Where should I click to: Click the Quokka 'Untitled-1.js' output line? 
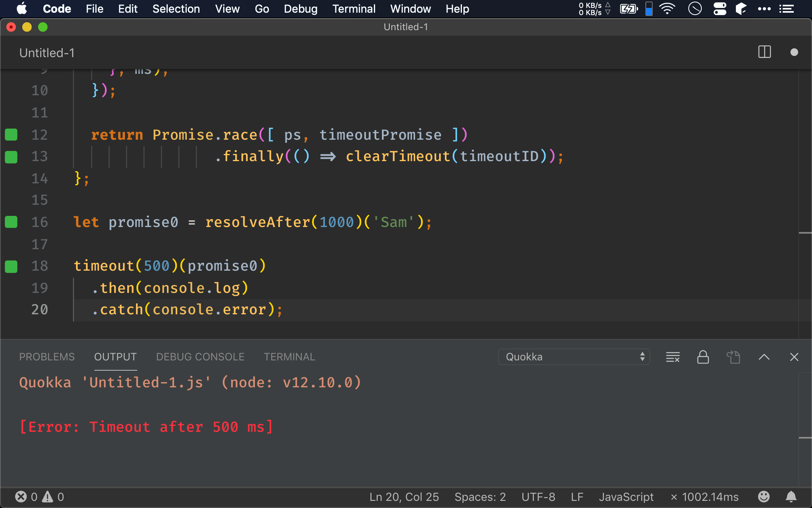[190, 383]
